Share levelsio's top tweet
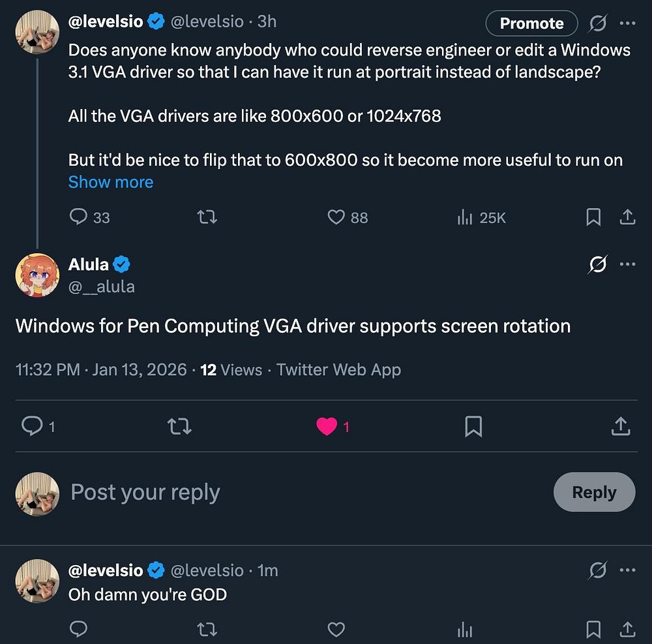The width and height of the screenshot is (652, 644). point(627,217)
